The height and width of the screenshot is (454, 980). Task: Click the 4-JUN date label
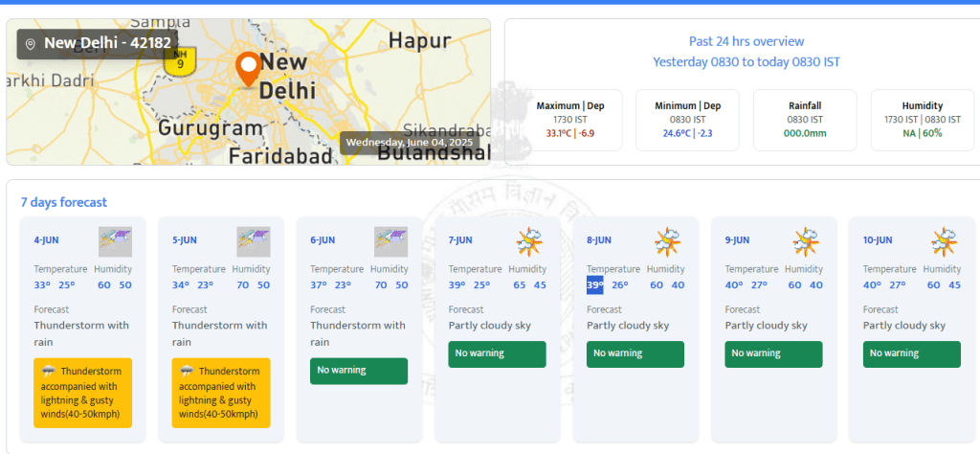coord(46,240)
